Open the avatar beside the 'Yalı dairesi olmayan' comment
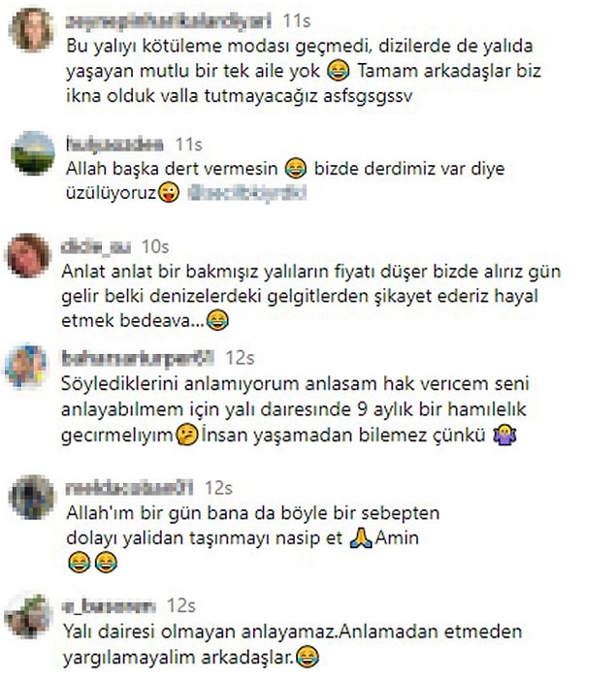The image size is (616, 682). click(x=27, y=615)
